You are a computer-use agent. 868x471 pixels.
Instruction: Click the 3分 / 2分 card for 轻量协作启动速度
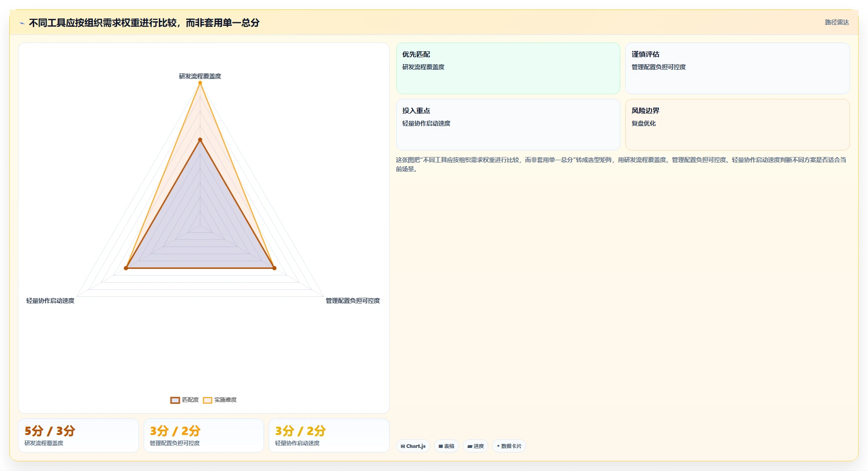[x=329, y=435]
